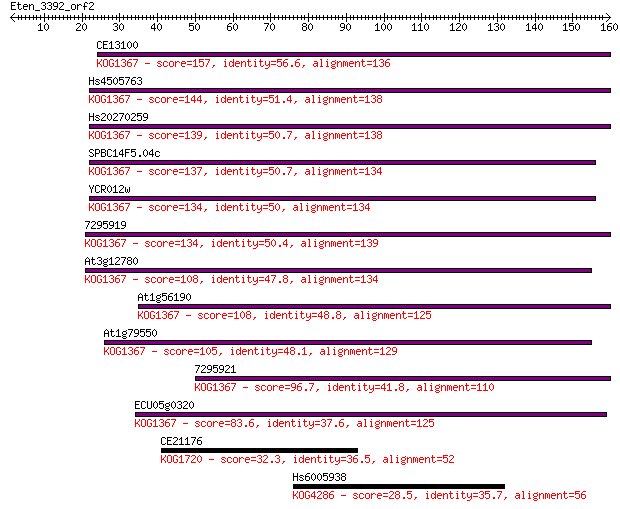
Task: Click score=134 identity=50.4 description text
Action: tap(232, 243)
